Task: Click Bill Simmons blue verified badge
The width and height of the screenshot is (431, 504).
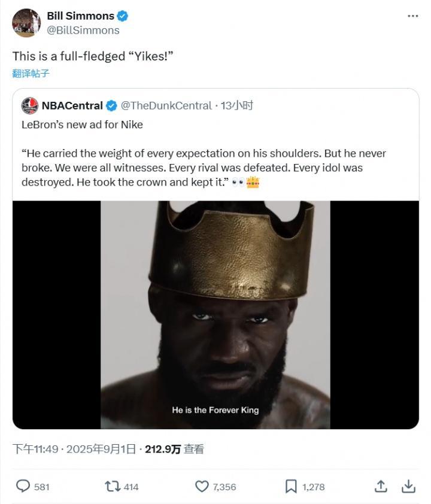Action: (x=123, y=16)
